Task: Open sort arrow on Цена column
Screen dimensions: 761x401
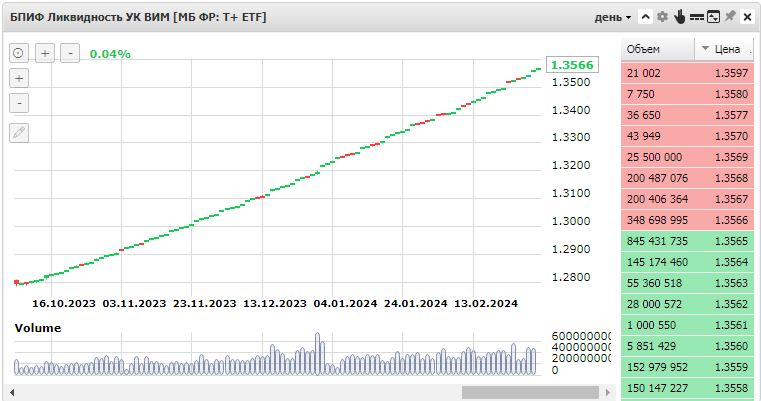Action: 704,48
